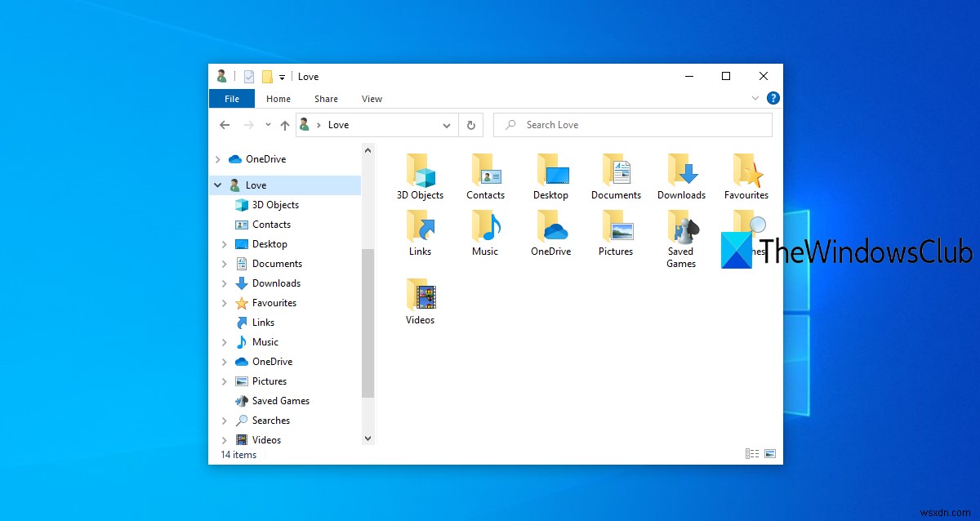Screen dimensions: 980x521
Task: Click the refresh button in the address bar
Action: point(472,124)
